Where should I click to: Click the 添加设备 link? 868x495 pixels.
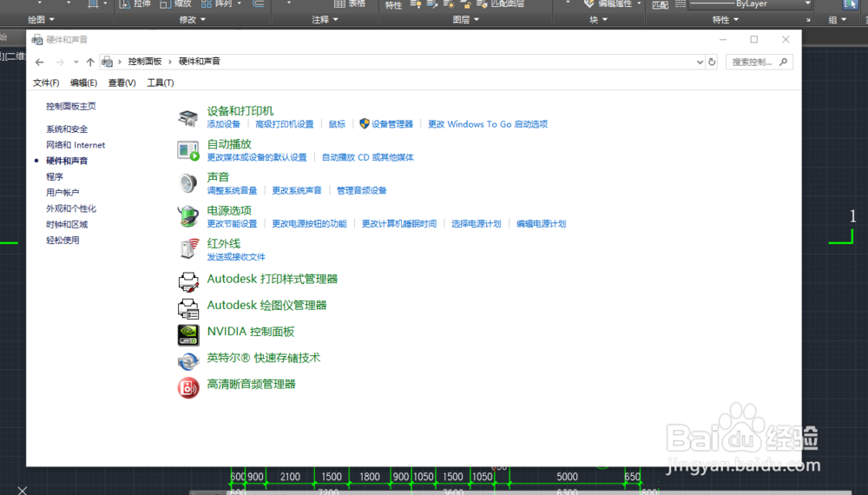(224, 124)
